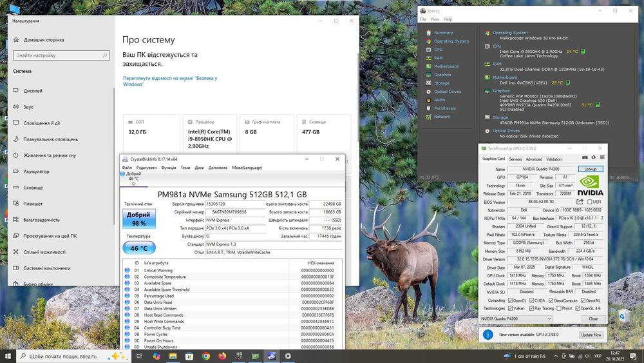Toggle the DirectCompute checkbox in GPU-Z
644x363 pixels.
tap(551, 300)
